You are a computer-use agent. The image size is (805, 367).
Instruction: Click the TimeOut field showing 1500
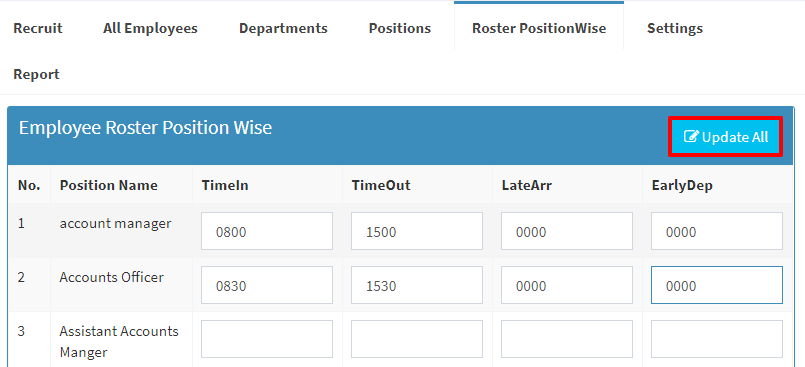[x=417, y=231]
